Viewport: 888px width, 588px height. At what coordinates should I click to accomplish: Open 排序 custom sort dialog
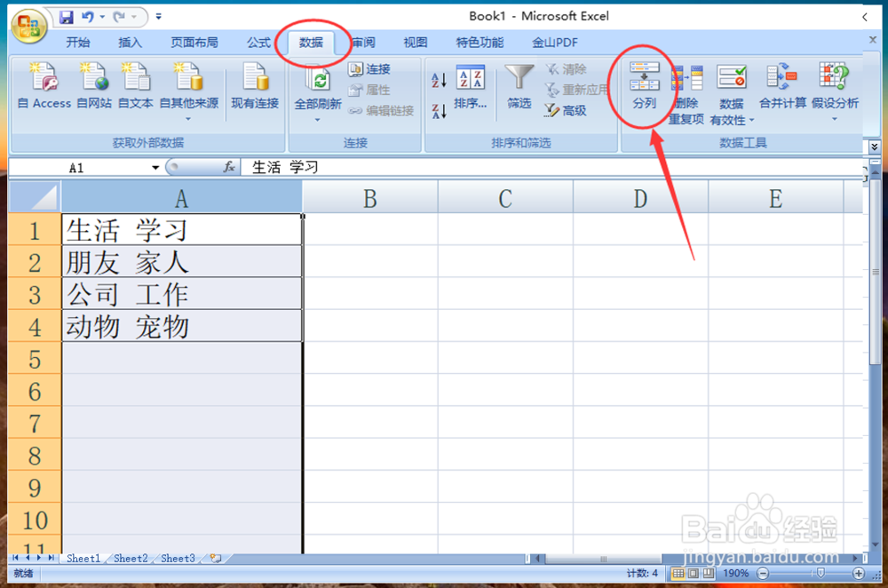click(470, 88)
